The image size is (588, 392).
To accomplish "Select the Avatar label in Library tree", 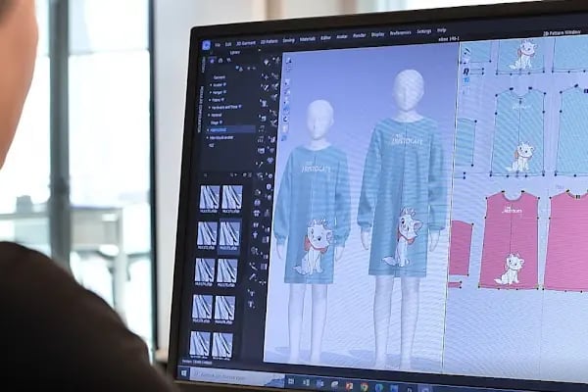I will (x=219, y=85).
